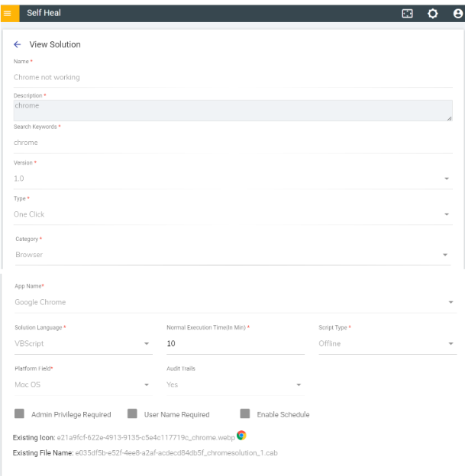The width and height of the screenshot is (465, 476).
Task: Open the Type dropdown showing One Click
Action: 446,215
